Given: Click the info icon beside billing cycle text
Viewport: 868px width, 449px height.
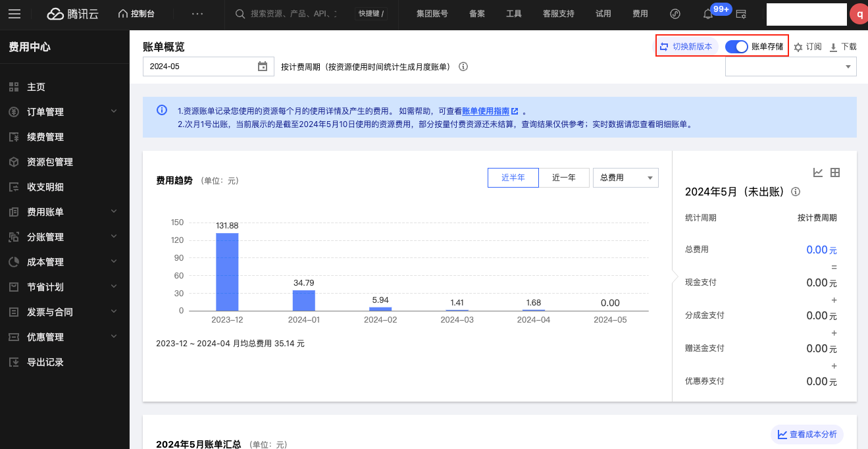Looking at the screenshot, I should click(x=463, y=66).
